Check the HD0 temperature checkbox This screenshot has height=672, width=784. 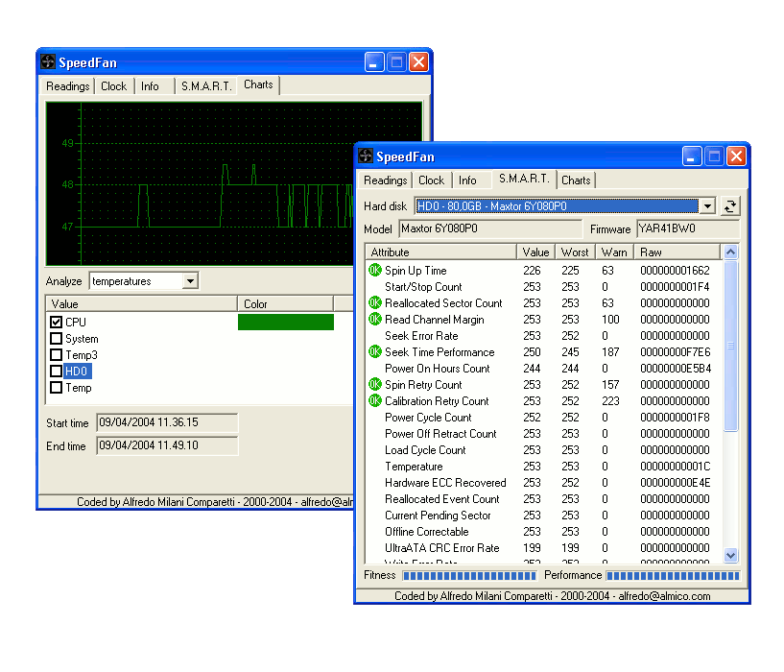(x=56, y=372)
